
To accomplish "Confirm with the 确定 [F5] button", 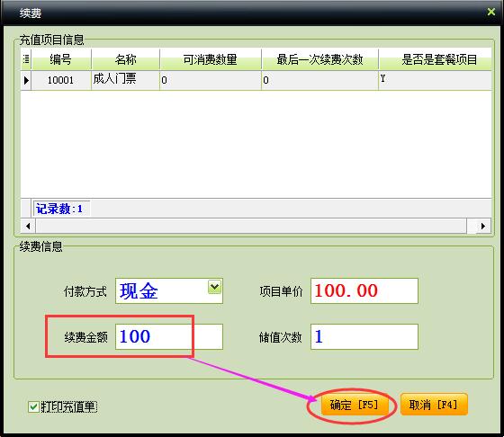I will tap(354, 405).
